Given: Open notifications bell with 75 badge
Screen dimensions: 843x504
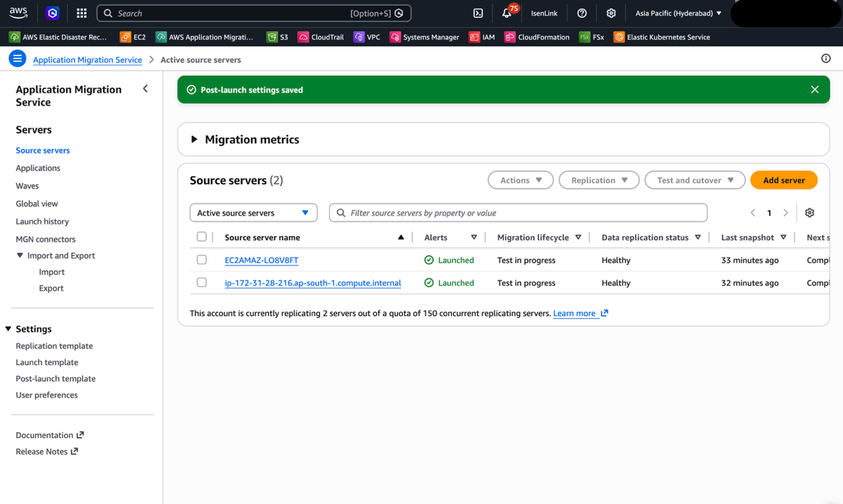Looking at the screenshot, I should (x=508, y=12).
